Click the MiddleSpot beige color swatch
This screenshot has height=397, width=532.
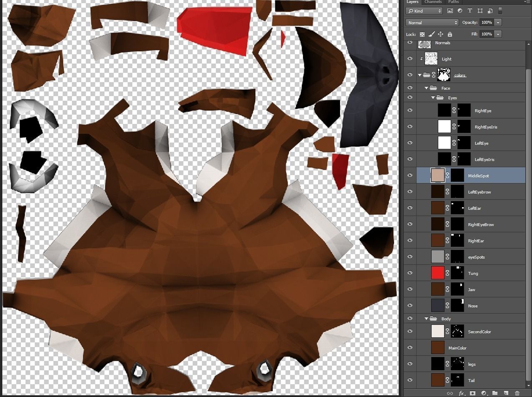(x=438, y=176)
